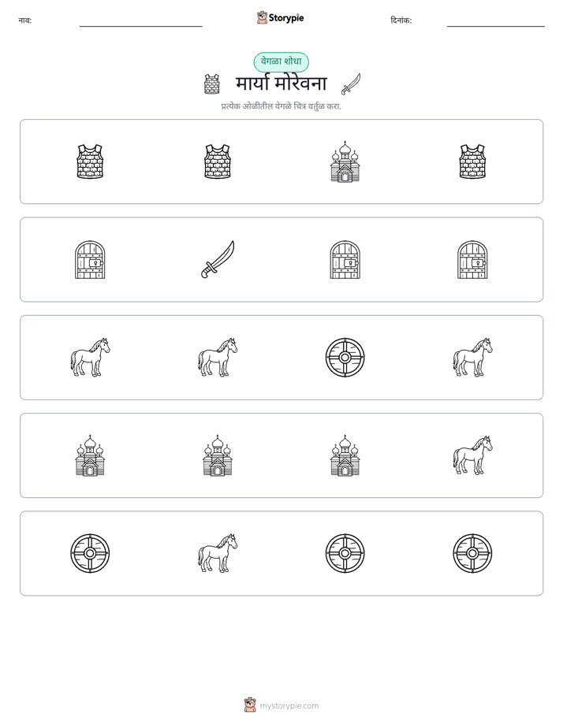Click the last armor vest in row one

[472, 161]
